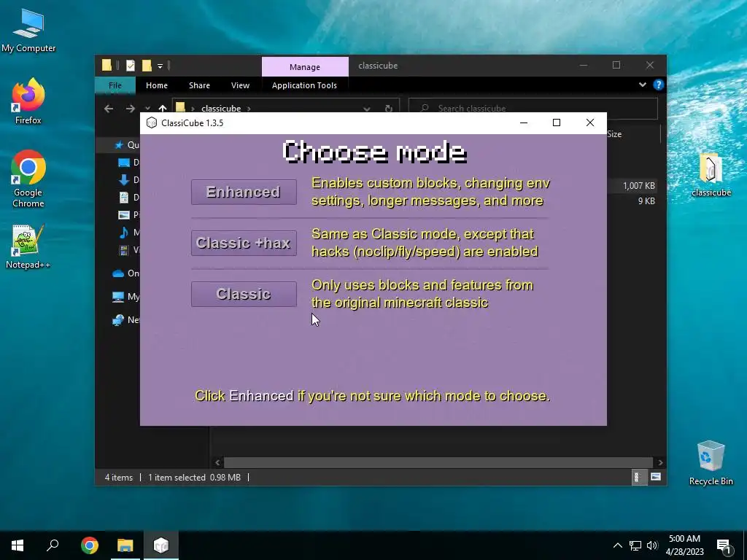Select Quick access star in sidebar

click(x=119, y=145)
